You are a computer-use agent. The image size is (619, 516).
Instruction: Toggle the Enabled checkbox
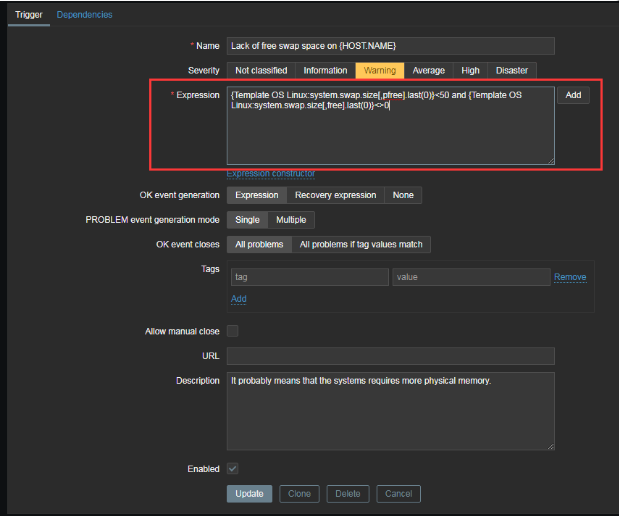tap(233, 468)
